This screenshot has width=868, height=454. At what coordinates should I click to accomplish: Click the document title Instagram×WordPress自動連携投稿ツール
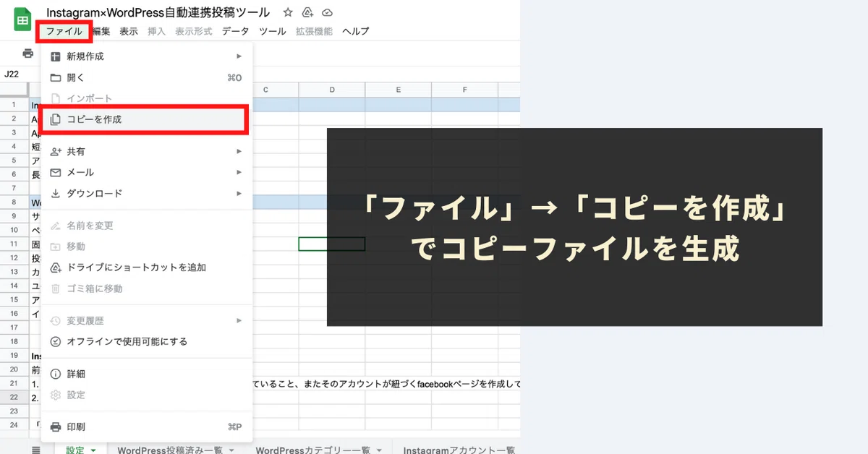pos(158,12)
